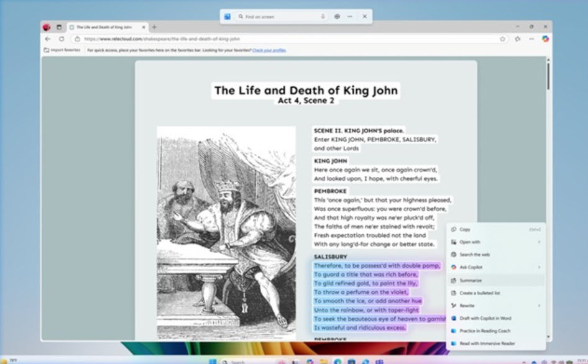Follow the Check your profiles link
The height and width of the screenshot is (364, 588).
coord(269,50)
